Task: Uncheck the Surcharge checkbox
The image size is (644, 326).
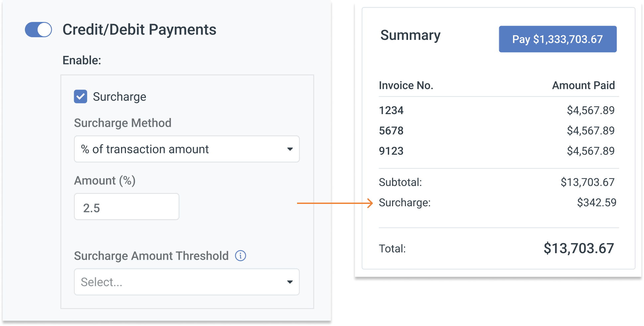Action: point(80,96)
